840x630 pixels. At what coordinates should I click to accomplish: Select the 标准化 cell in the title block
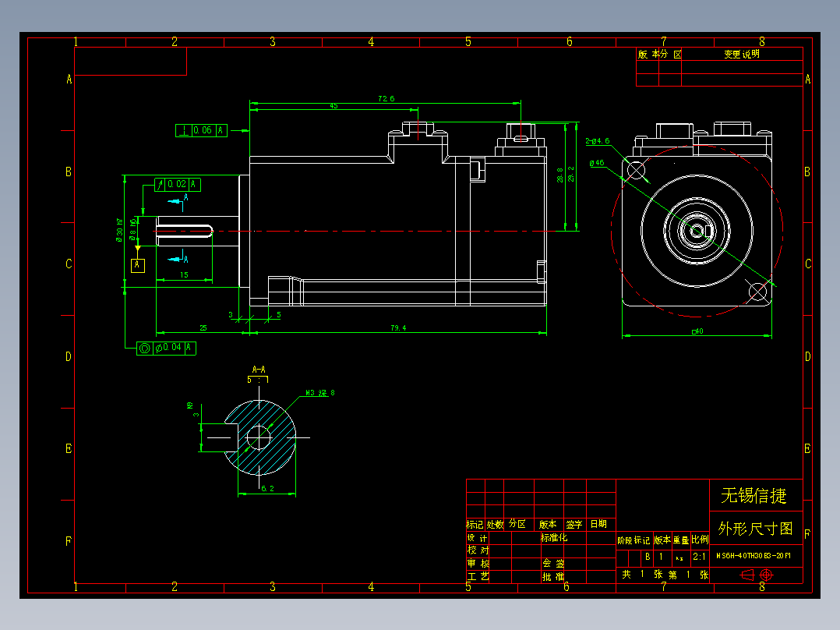[x=553, y=538]
